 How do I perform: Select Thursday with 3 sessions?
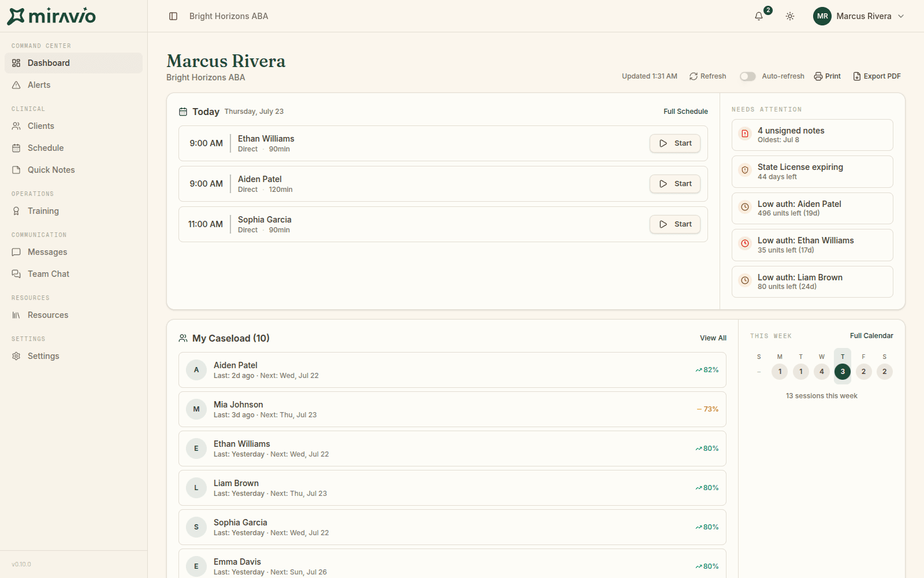843,372
